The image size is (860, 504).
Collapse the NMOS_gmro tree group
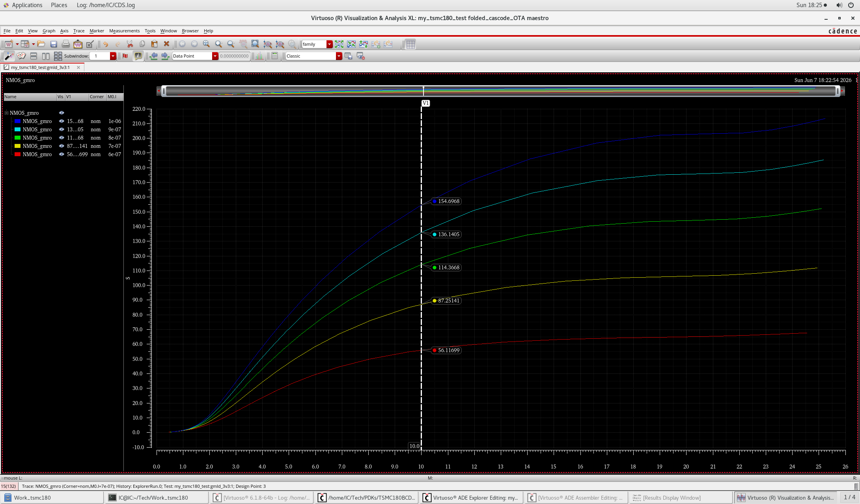[7, 113]
